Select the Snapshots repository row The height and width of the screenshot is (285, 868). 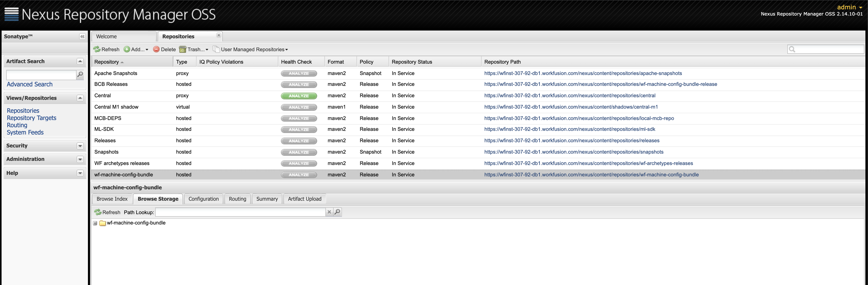(x=478, y=152)
